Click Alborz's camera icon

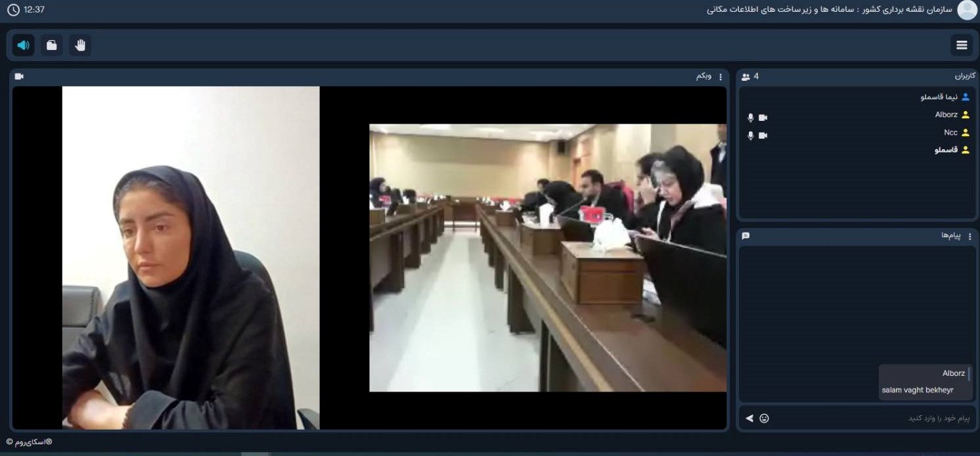pyautogui.click(x=763, y=118)
